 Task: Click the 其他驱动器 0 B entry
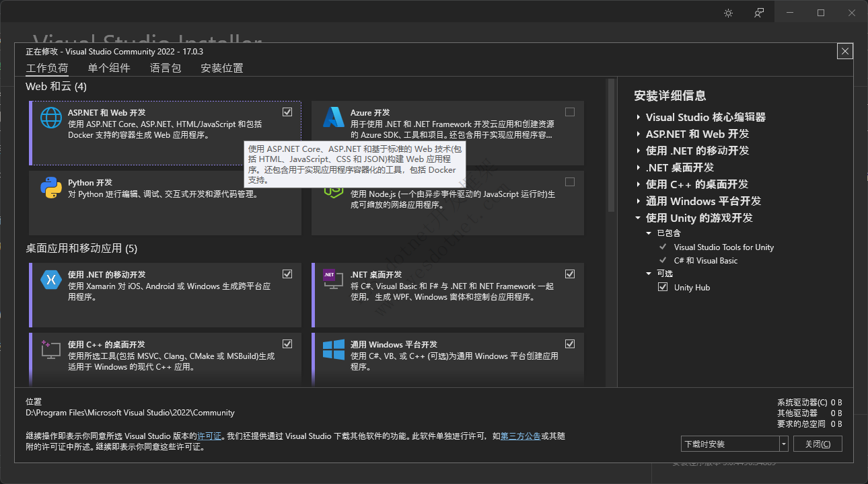(809, 413)
